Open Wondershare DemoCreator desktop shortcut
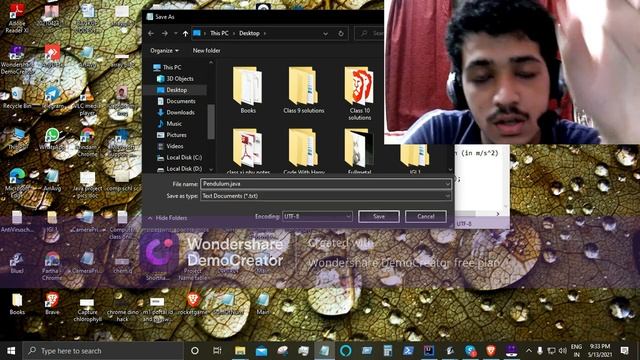This screenshot has height=360, width=640. tap(17, 60)
